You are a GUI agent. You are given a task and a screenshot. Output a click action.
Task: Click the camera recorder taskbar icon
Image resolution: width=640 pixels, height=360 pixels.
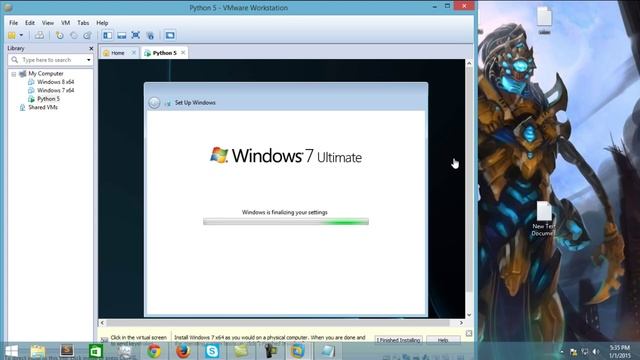pyautogui.click(x=270, y=351)
